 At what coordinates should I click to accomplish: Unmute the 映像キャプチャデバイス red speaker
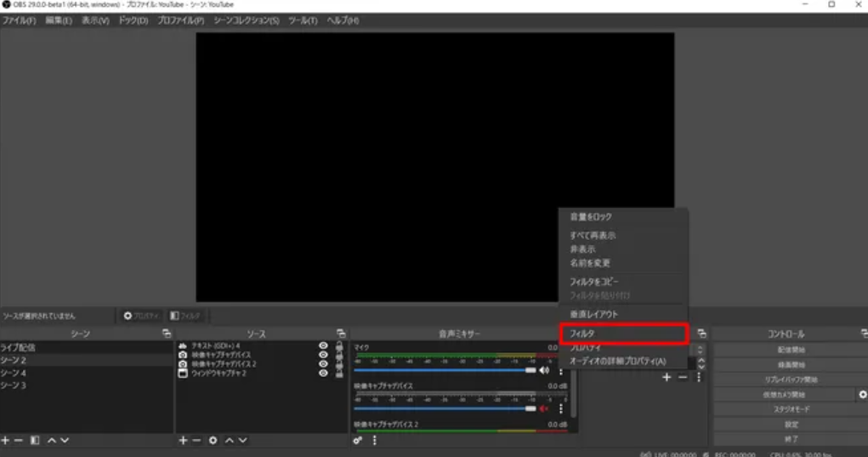(544, 408)
